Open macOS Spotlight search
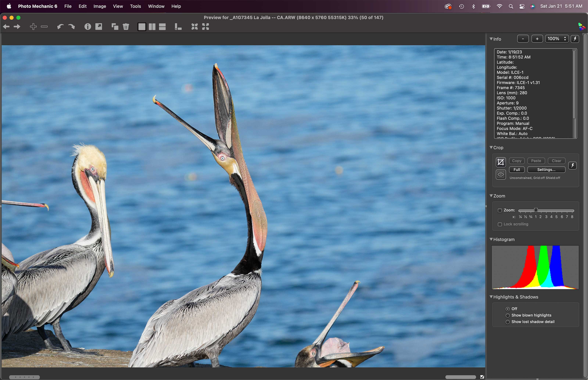Image resolution: width=588 pixels, height=380 pixels. pyautogui.click(x=511, y=6)
